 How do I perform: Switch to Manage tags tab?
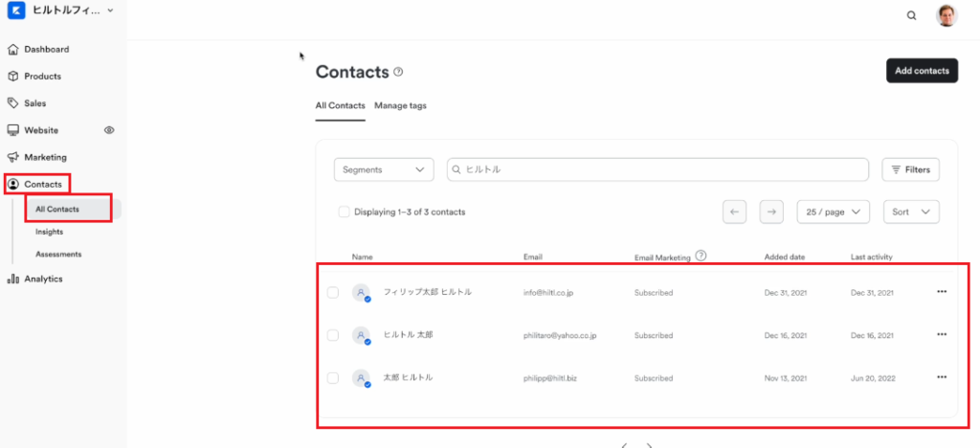pyautogui.click(x=401, y=105)
